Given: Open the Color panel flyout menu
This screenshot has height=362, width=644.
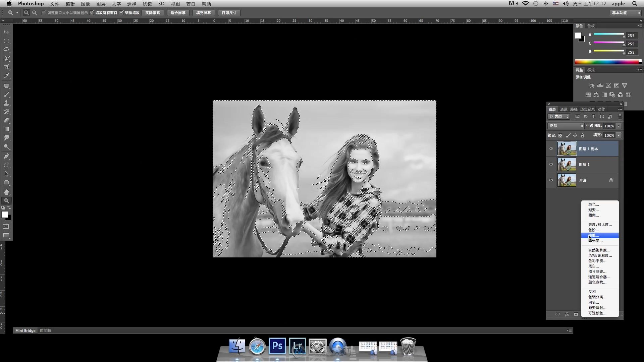Looking at the screenshot, I should 640,26.
